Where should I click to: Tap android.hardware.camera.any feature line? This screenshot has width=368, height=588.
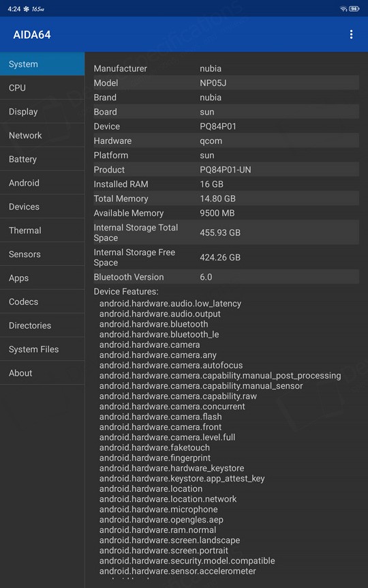[158, 355]
